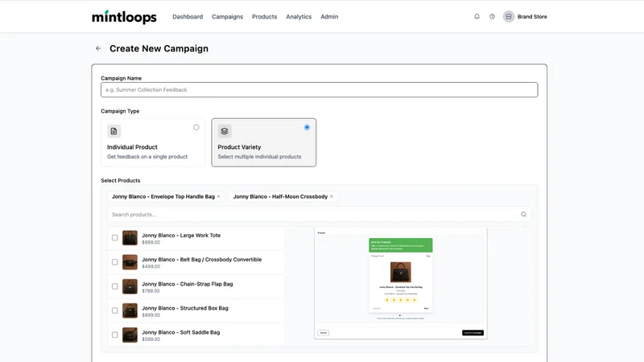
Task: Click the mintloops logo
Action: click(124, 17)
